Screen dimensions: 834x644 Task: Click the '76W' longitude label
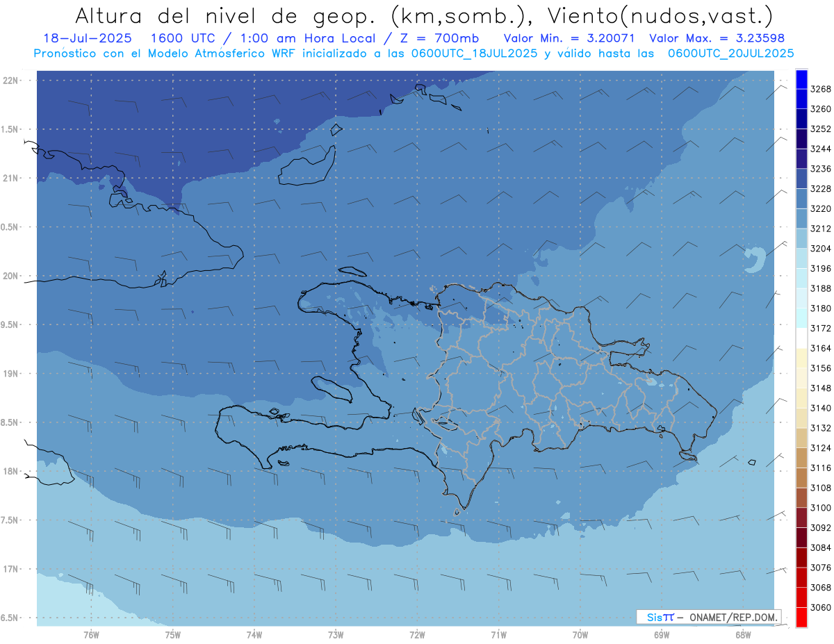point(91,635)
